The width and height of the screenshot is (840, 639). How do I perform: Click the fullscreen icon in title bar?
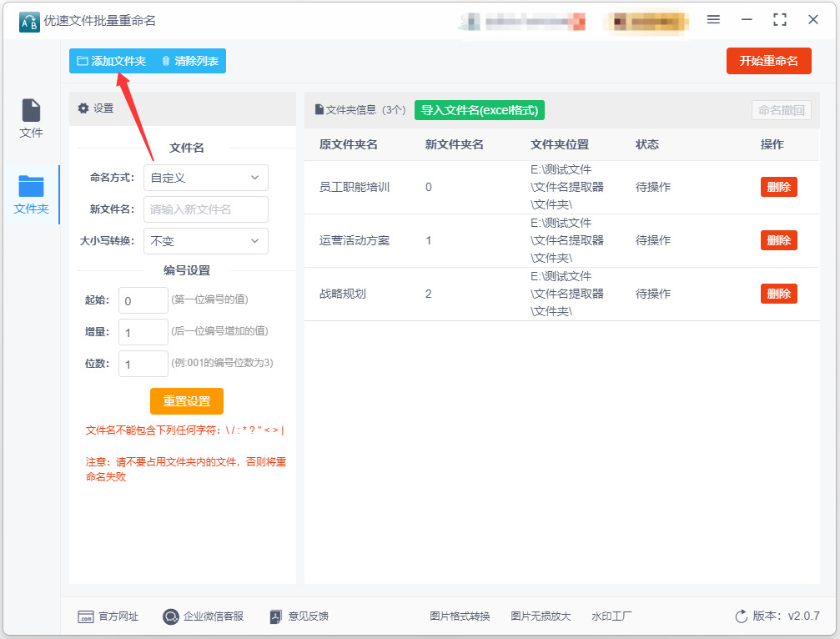pos(780,20)
